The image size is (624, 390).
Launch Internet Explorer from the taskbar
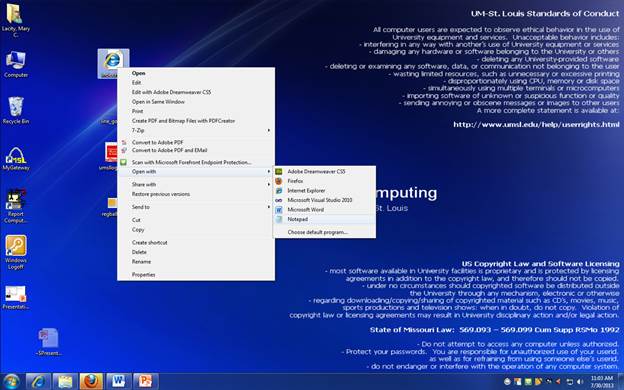pos(38,382)
